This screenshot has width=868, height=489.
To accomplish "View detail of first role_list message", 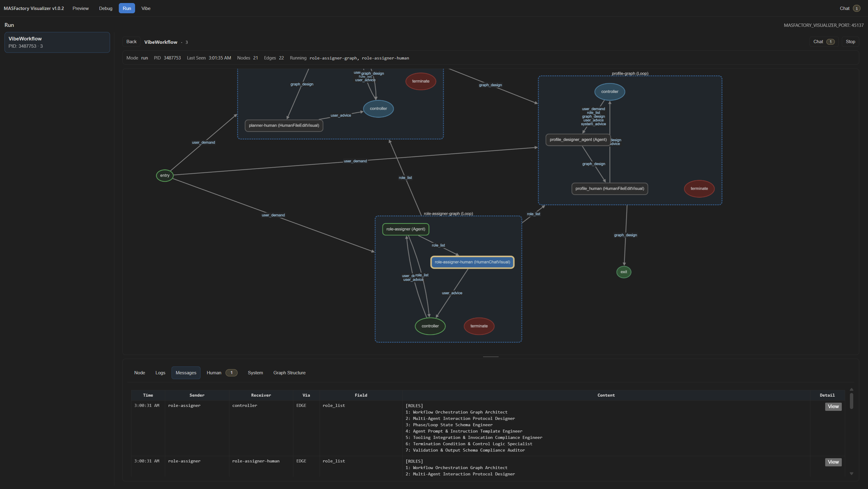I will pyautogui.click(x=833, y=406).
